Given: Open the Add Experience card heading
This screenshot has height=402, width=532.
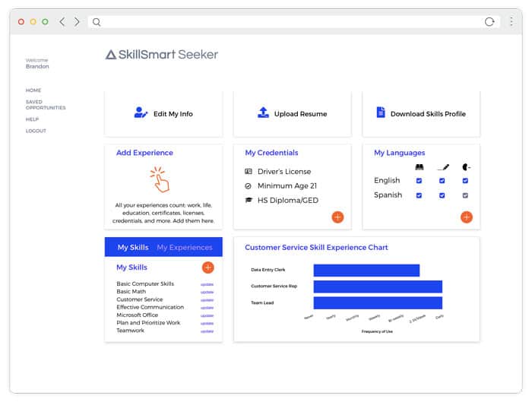Looking at the screenshot, I should coord(144,153).
